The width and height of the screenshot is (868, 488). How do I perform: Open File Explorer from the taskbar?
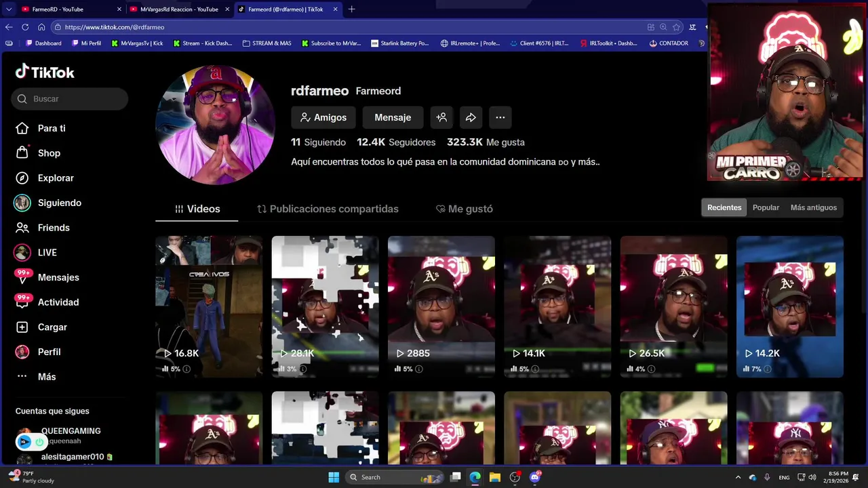tap(495, 477)
